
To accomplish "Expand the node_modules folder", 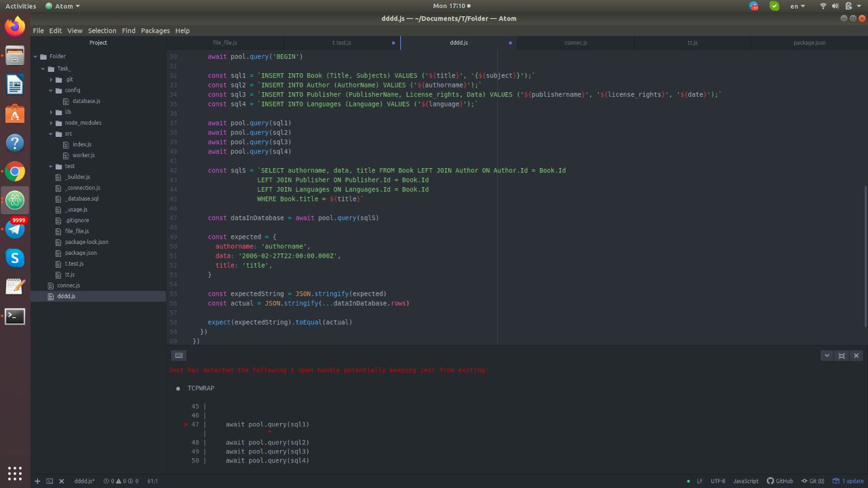I will [x=83, y=123].
